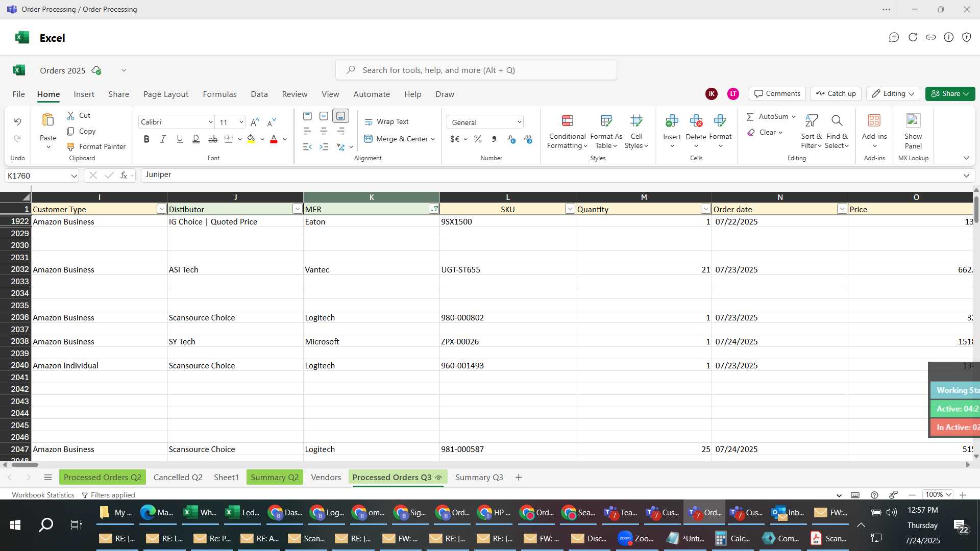Click zoom in plus on zoom control

point(963,495)
